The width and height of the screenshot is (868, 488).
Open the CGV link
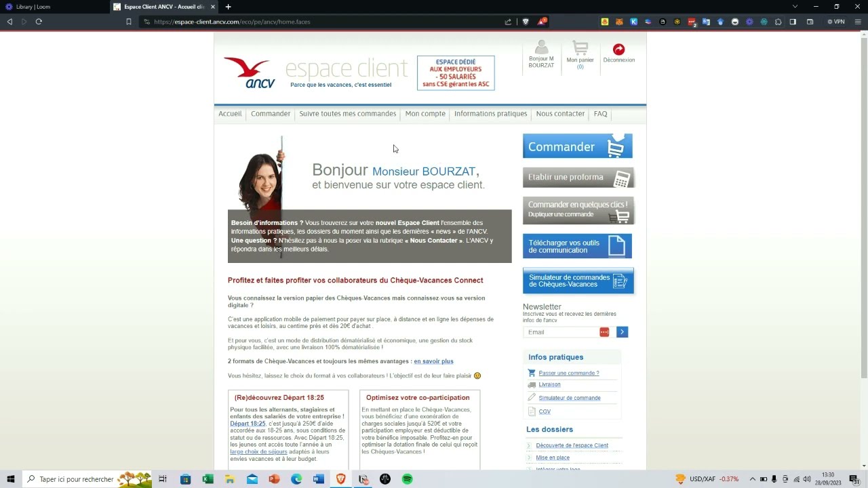pos(545,412)
